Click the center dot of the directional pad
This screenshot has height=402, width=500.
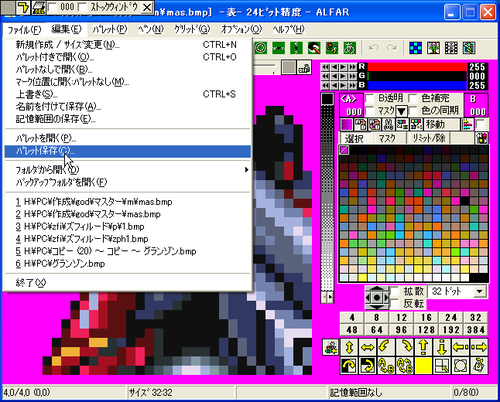tap(377, 297)
